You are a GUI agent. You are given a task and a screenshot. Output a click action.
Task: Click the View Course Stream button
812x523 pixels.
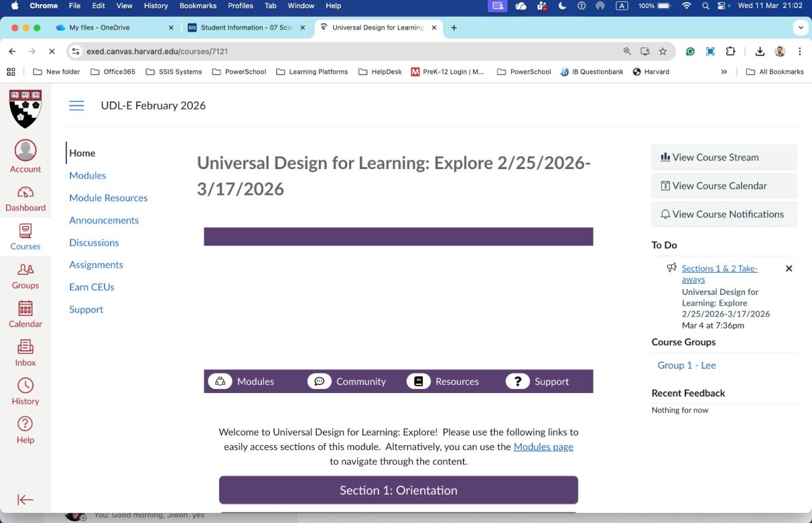(x=724, y=157)
